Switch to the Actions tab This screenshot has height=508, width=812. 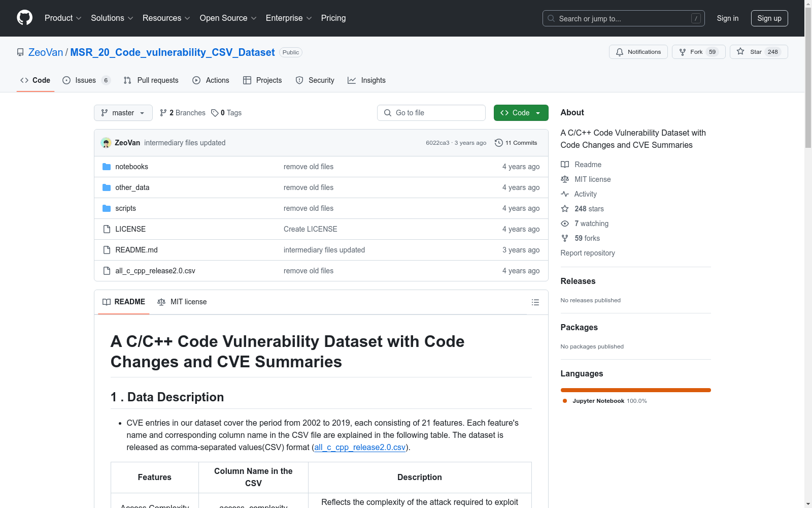click(x=211, y=80)
